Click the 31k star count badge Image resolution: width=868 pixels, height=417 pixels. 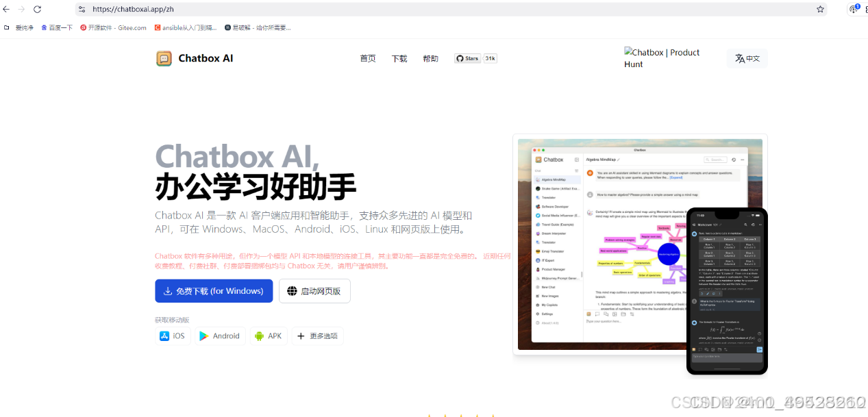[x=491, y=58]
